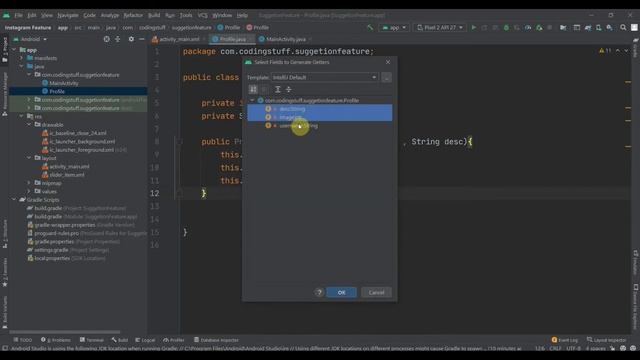This screenshot has height=360, width=640.
Task: Toggle alphabetical sorting in getters dialog
Action: point(253,89)
